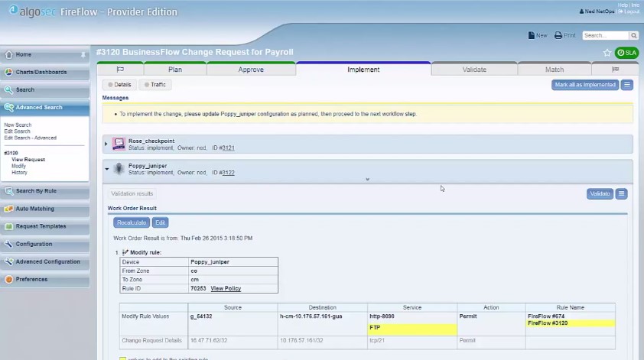The width and height of the screenshot is (644, 360).
Task: Collapse the Poppy_juniper work order
Action: 107,169
